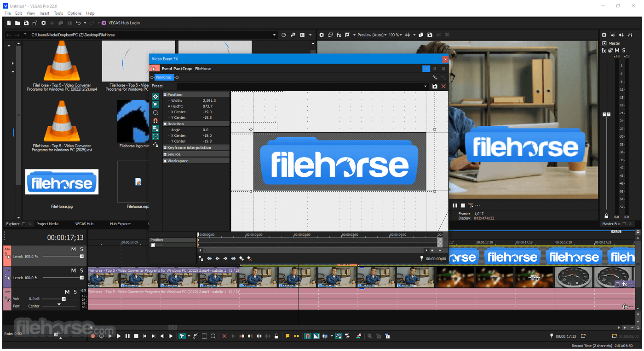
Task: Select the Zoom edit tool on the transport bar
Action: [x=213, y=336]
